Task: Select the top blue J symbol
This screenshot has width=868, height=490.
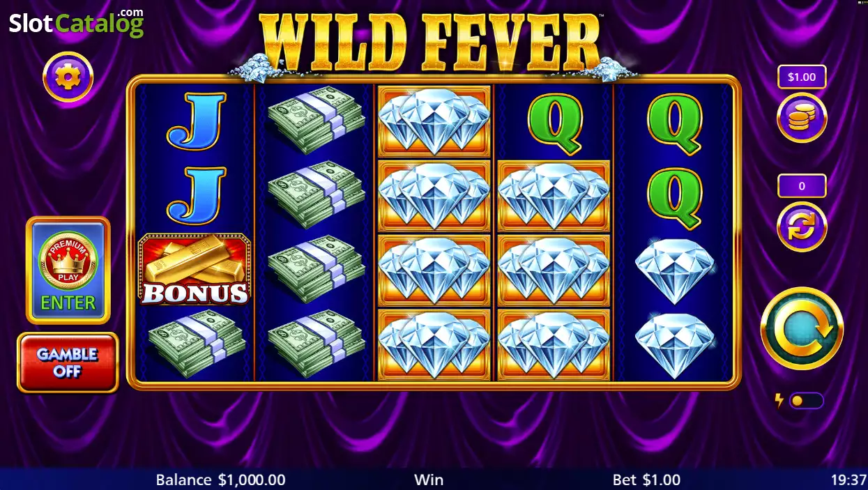Action: pyautogui.click(x=195, y=121)
